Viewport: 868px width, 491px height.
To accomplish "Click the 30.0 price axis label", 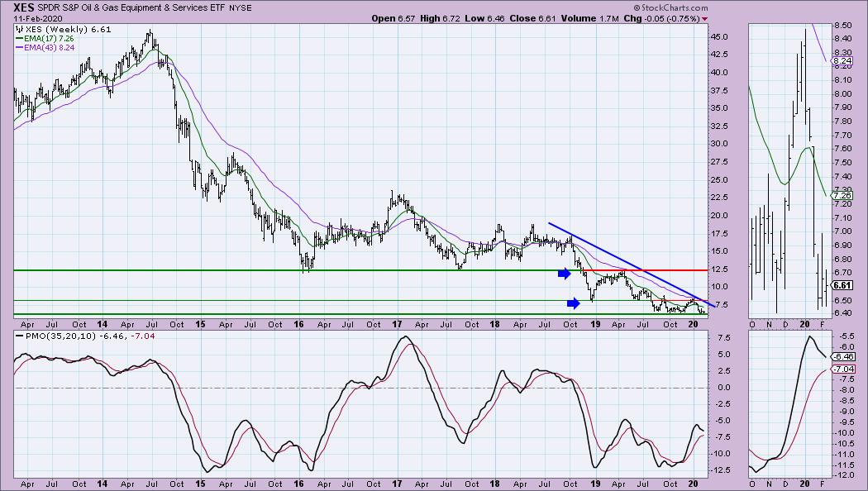I will pos(721,144).
